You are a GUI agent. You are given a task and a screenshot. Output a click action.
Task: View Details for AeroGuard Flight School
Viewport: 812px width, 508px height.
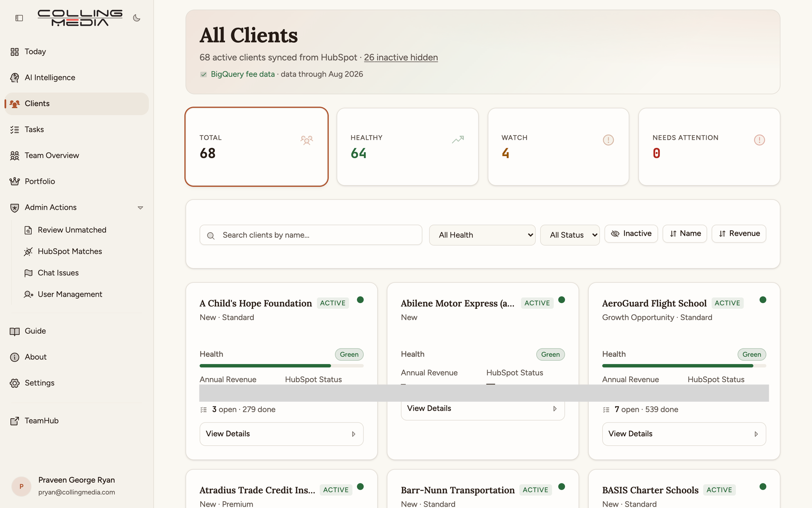click(684, 434)
